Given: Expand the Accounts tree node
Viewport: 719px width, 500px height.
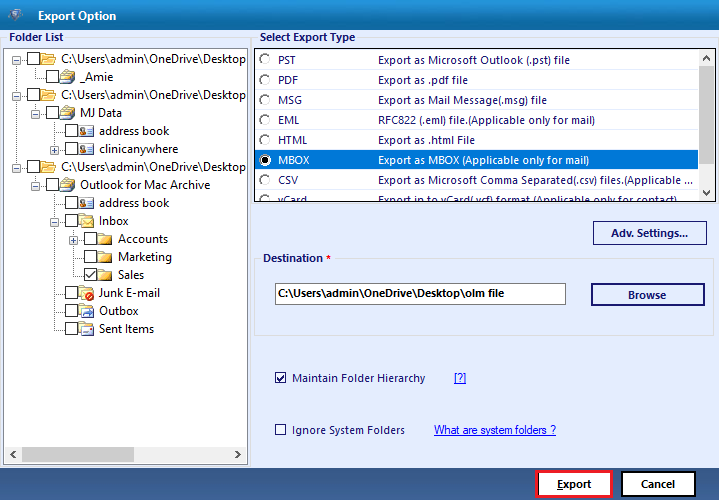Looking at the screenshot, I should [x=73, y=240].
